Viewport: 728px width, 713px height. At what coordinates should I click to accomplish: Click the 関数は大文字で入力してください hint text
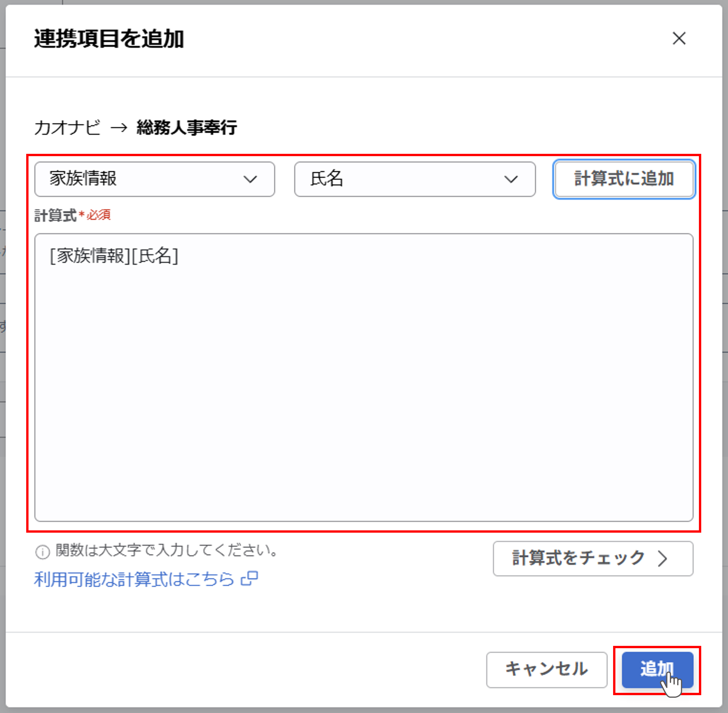pos(166,551)
